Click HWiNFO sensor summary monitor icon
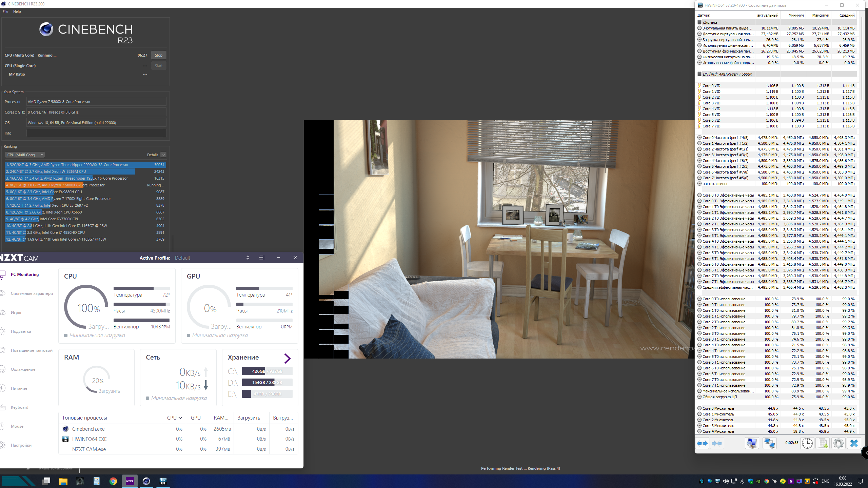Viewport: 868px width, 488px height. coord(752,443)
